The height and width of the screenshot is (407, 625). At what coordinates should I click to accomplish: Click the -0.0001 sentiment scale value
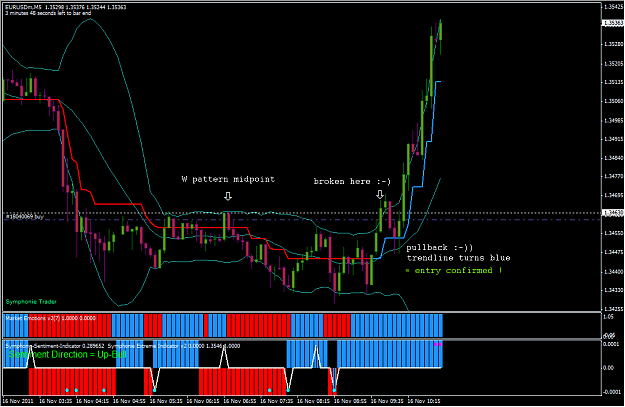click(x=612, y=392)
